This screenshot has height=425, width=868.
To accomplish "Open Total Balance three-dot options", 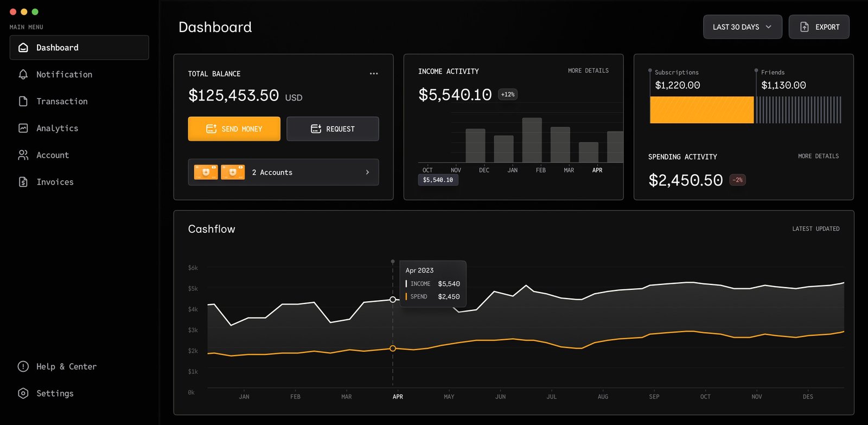I will 374,74.
